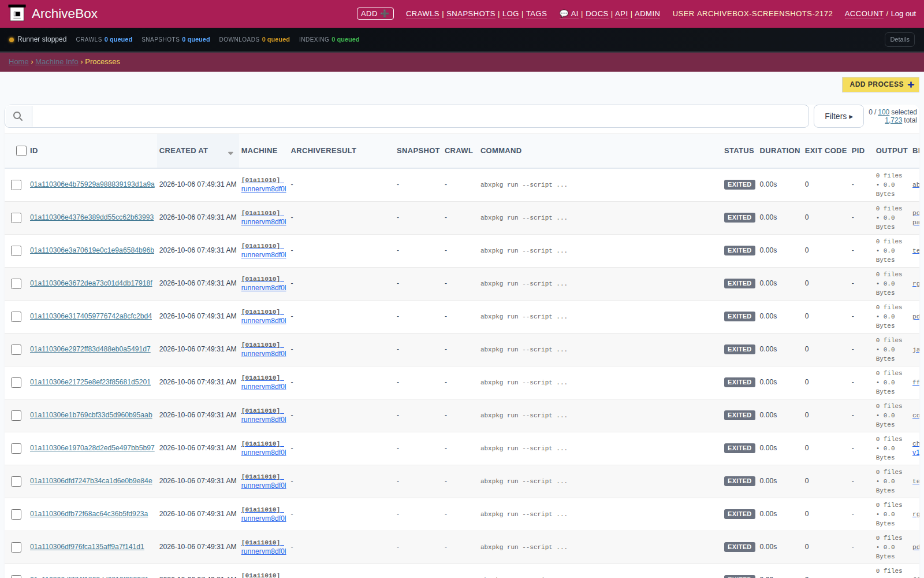Click Log out

(903, 14)
